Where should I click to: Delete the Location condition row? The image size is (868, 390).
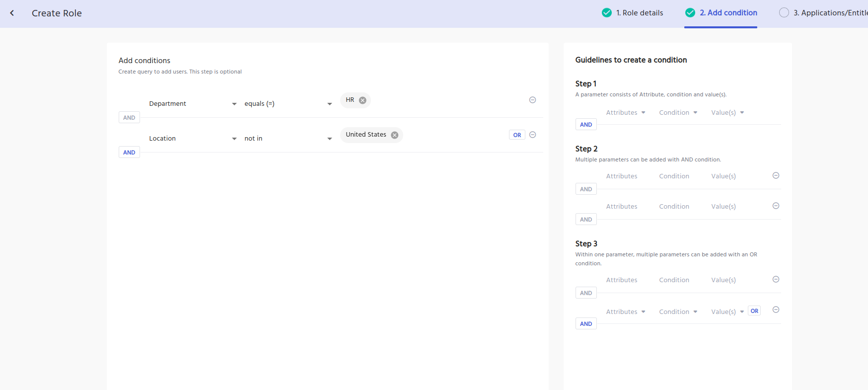[532, 135]
